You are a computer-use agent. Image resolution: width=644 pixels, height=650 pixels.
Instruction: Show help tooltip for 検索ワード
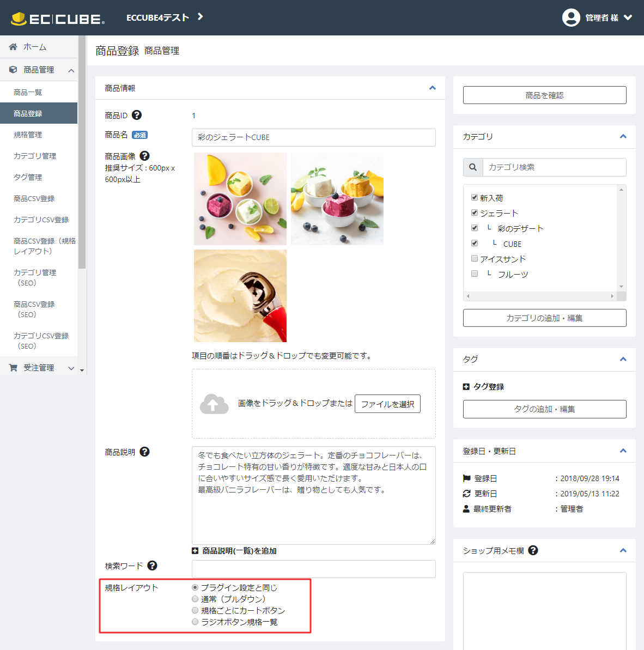click(x=152, y=566)
